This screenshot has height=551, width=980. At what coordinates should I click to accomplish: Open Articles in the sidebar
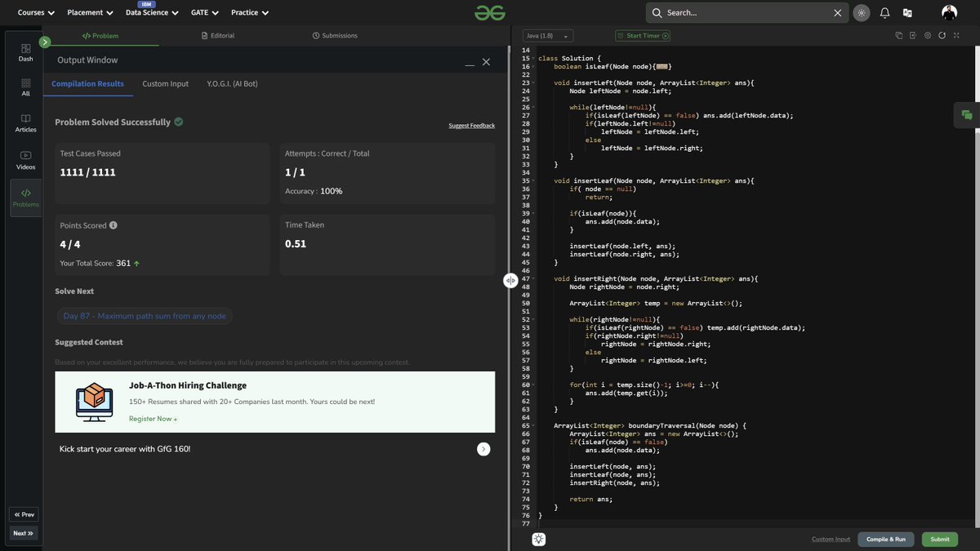click(26, 123)
